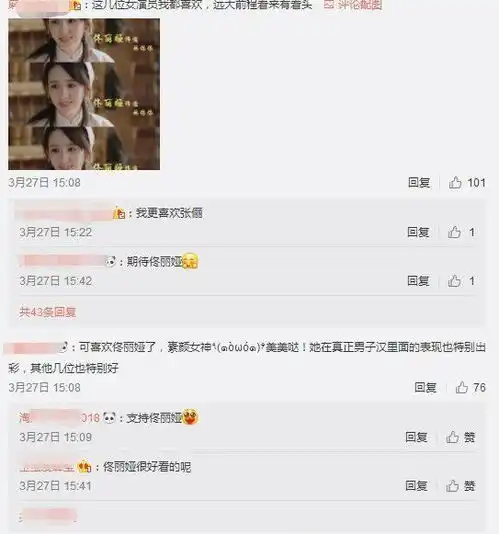Viewport: 499px width, 534px height.
Task: Like the reply posted at 15:41
Action: pos(460,486)
